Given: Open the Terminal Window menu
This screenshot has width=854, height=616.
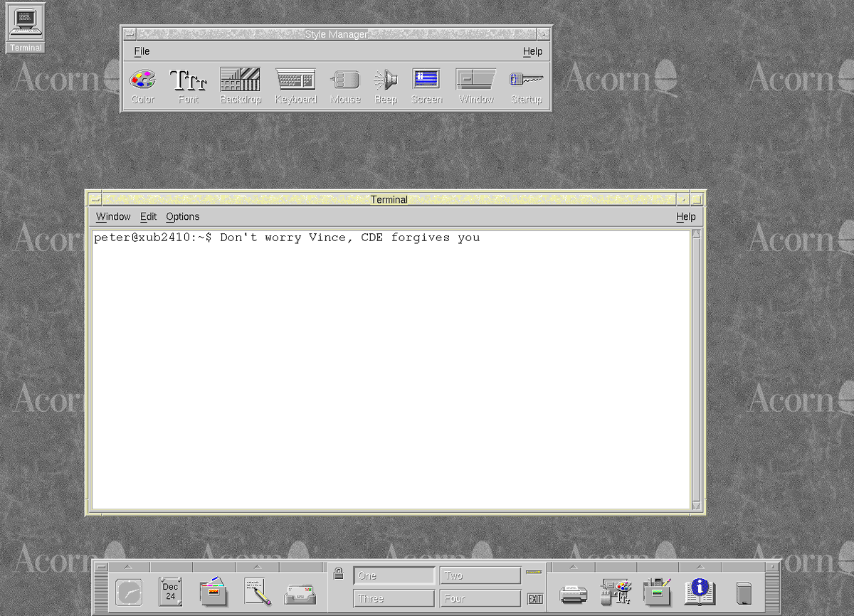Looking at the screenshot, I should coord(113,217).
